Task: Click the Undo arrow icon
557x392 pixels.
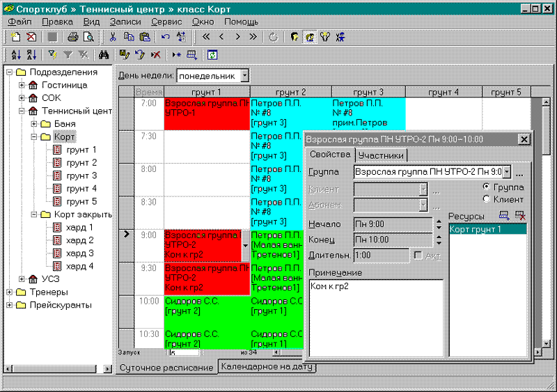Action: [x=165, y=37]
